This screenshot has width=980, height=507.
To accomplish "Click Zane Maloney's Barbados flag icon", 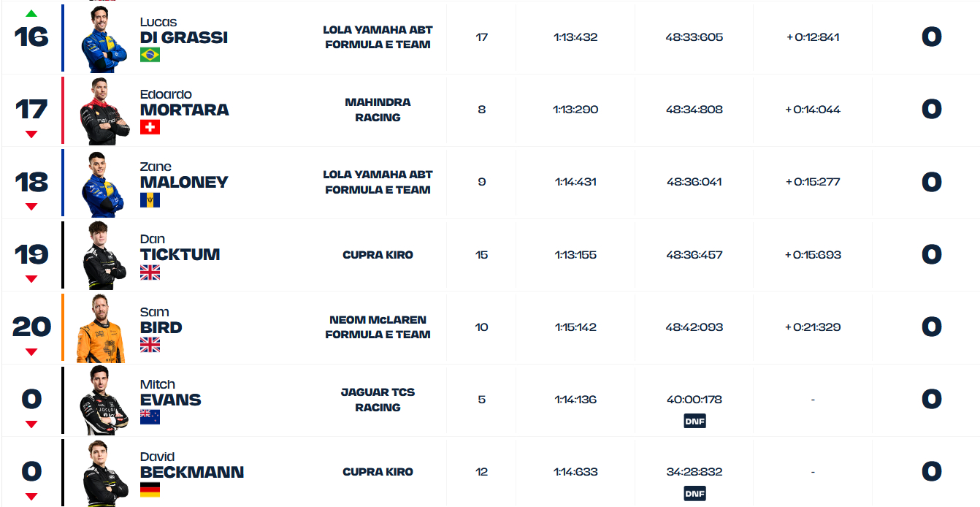I will pyautogui.click(x=150, y=199).
